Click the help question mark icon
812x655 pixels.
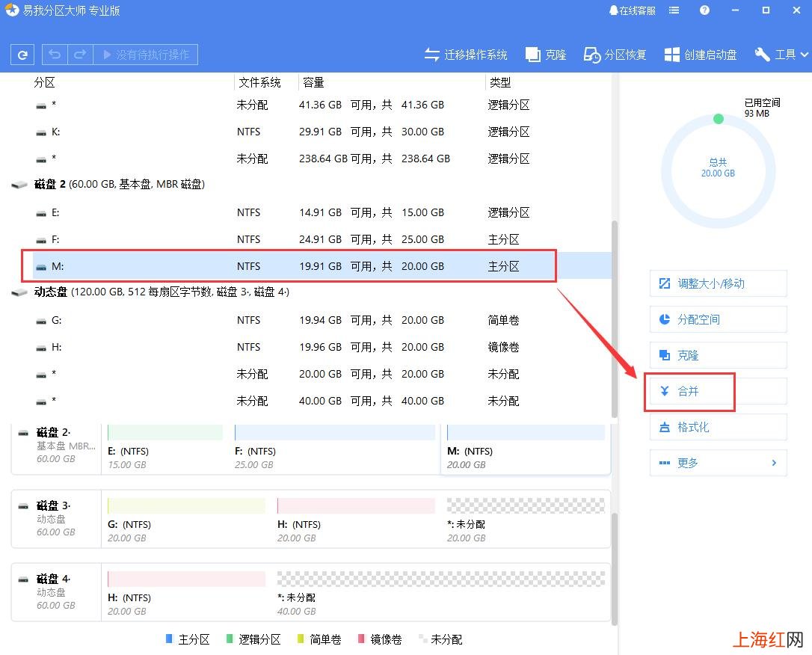[704, 10]
